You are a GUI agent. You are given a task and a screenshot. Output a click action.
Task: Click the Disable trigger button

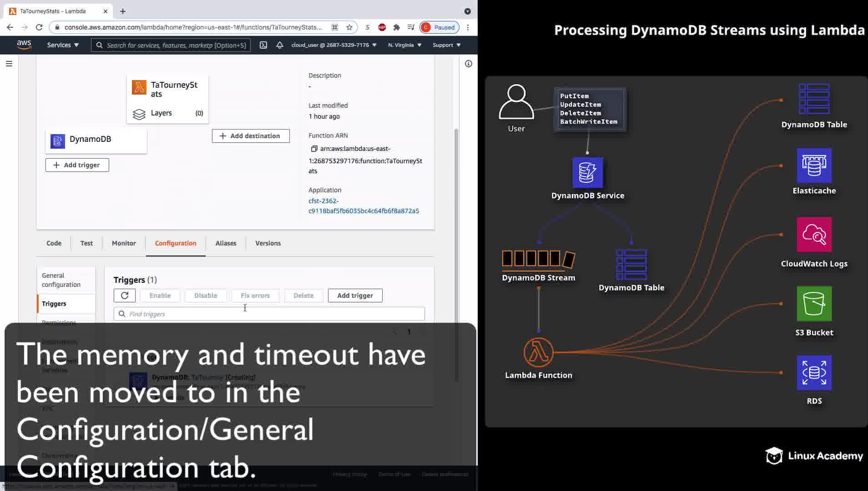206,296
